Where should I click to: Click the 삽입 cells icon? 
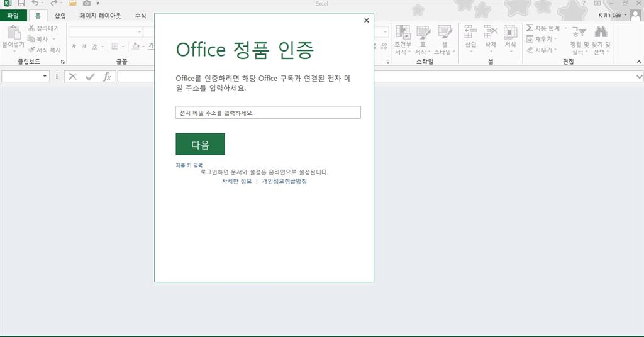click(x=470, y=32)
